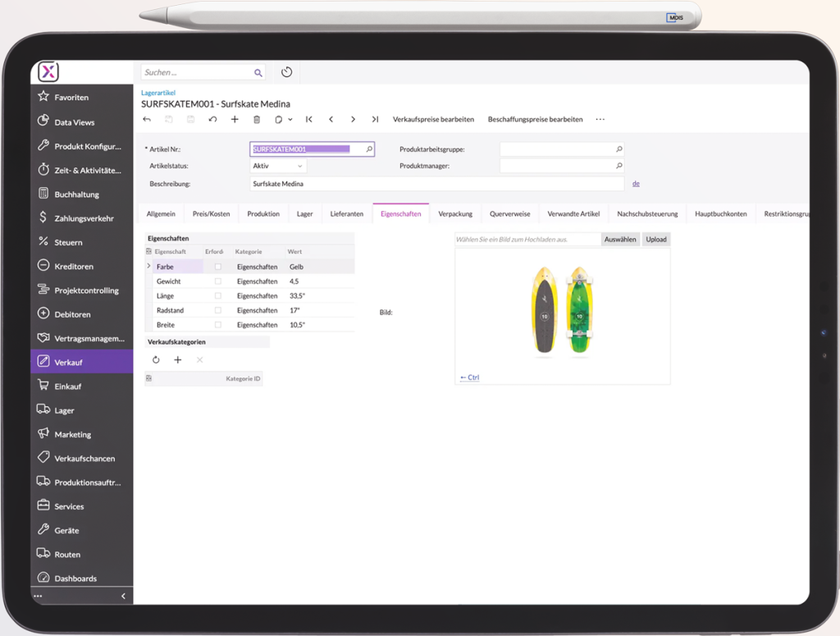Click the Suchen search field

[x=197, y=72]
